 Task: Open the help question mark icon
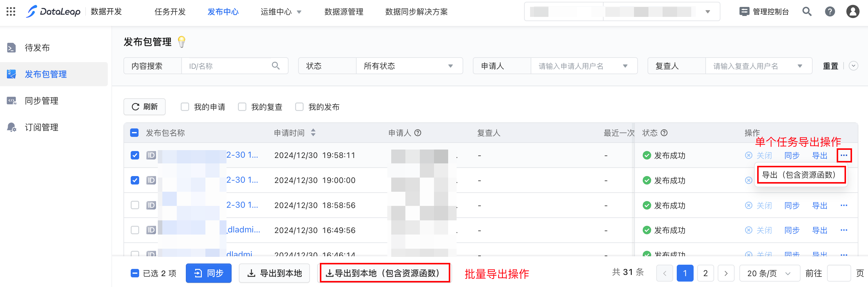pos(829,12)
